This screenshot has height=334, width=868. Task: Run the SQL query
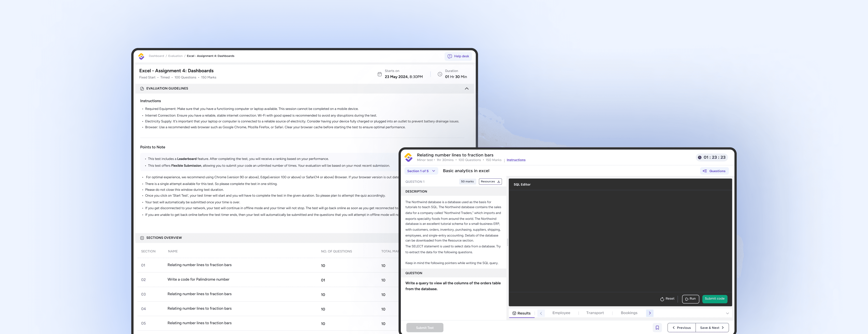point(690,299)
